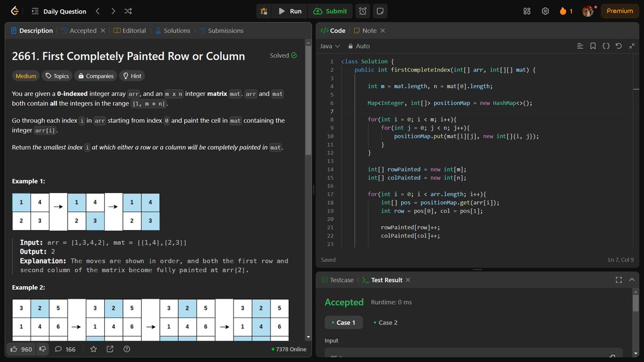Viewport: 644px width, 362px height.
Task: Maximize the test result panel
Action: 619,280
